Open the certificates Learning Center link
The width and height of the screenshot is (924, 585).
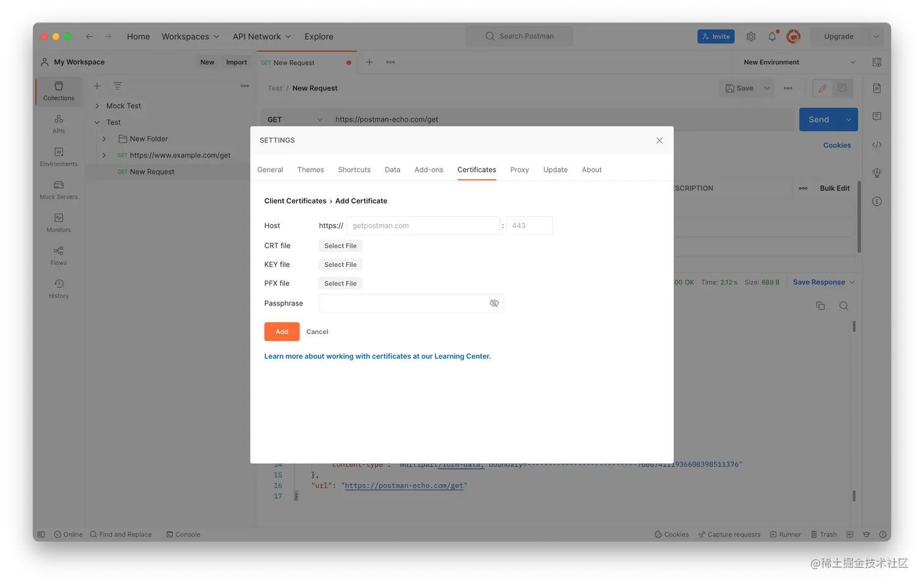pos(378,356)
